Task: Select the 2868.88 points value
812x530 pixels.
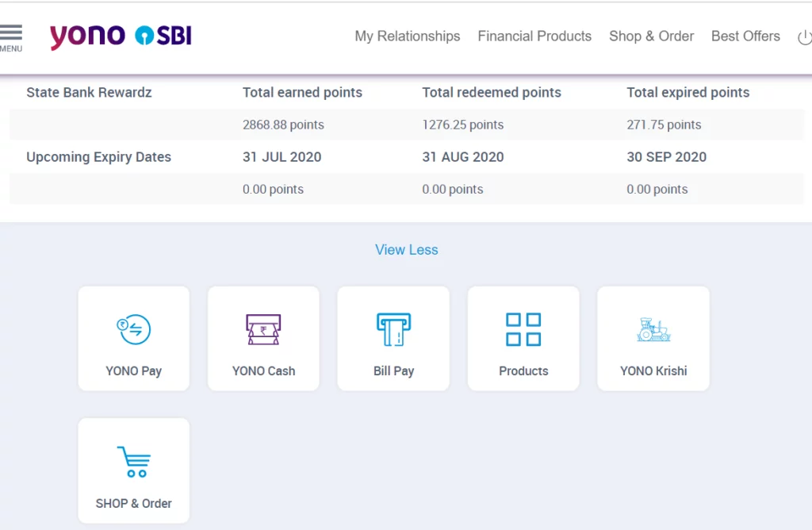Action: [x=283, y=125]
